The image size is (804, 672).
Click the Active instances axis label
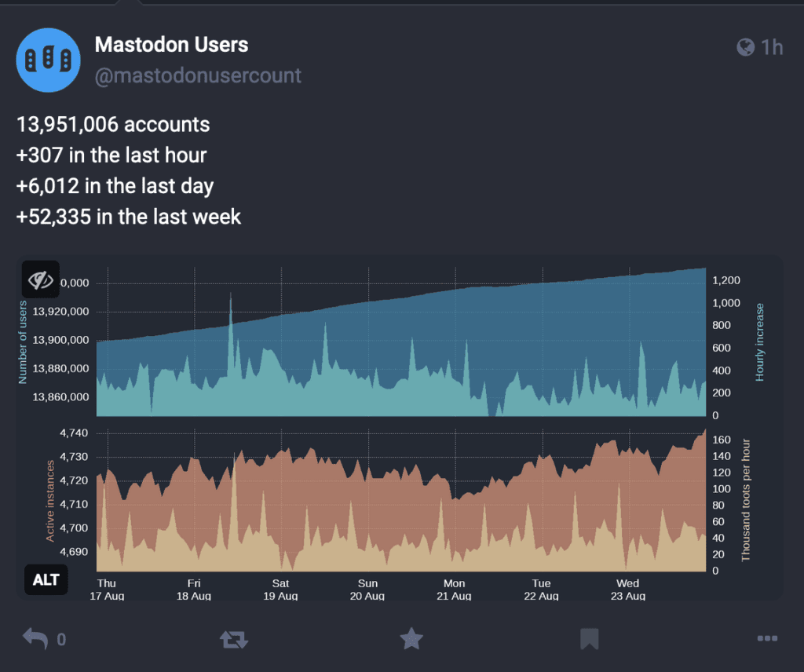49,501
